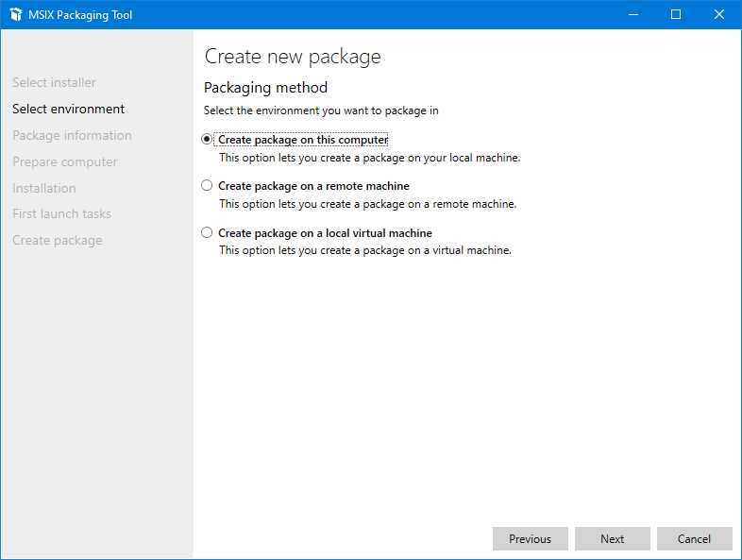Open the Prepare computer step

tap(65, 161)
